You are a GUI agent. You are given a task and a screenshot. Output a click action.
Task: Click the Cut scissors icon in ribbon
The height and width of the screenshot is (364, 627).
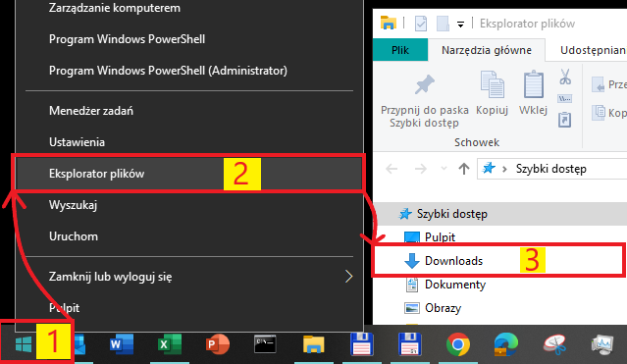click(564, 77)
